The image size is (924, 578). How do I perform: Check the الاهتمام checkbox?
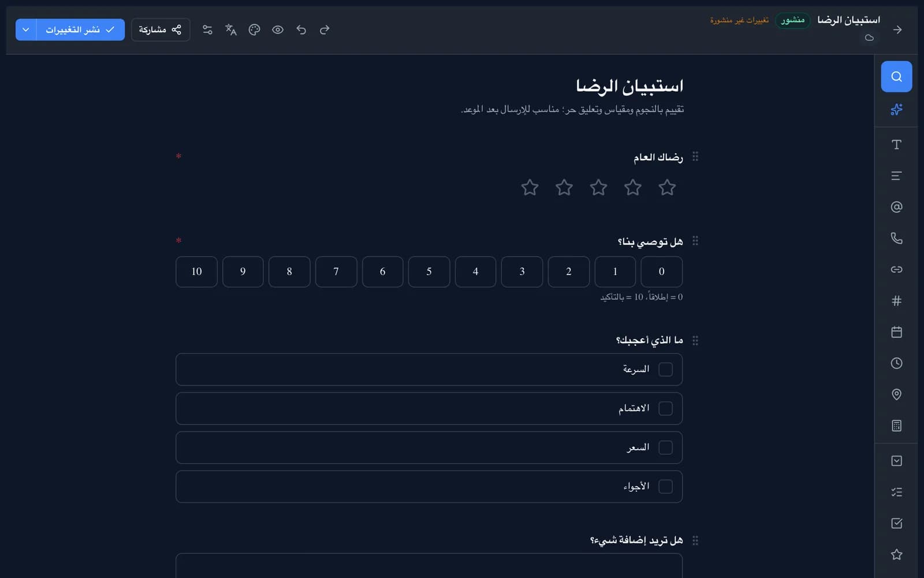(x=666, y=409)
